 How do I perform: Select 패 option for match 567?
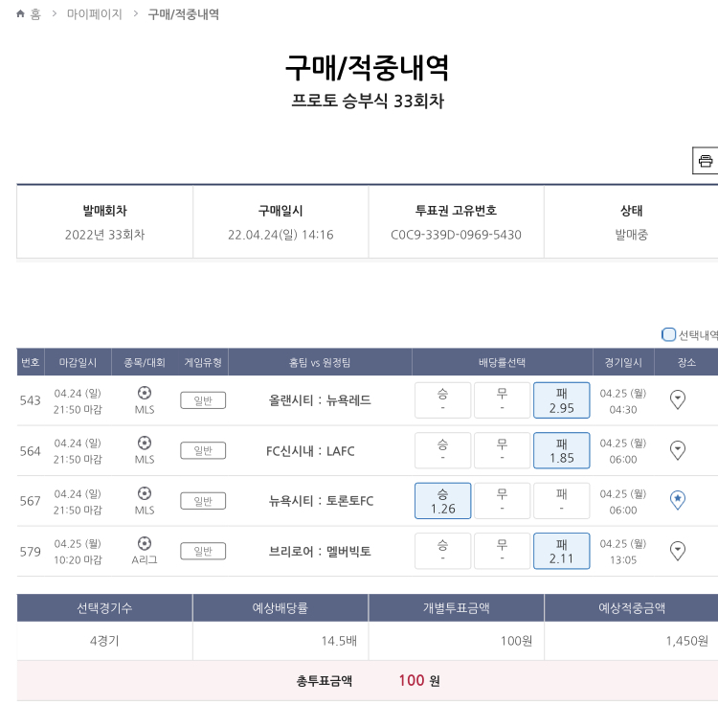562,501
